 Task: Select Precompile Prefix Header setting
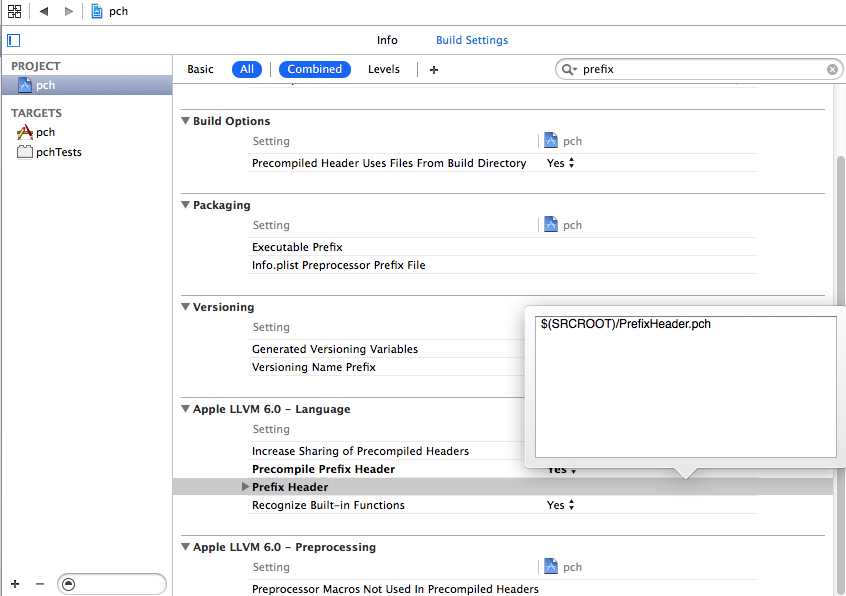click(x=323, y=469)
